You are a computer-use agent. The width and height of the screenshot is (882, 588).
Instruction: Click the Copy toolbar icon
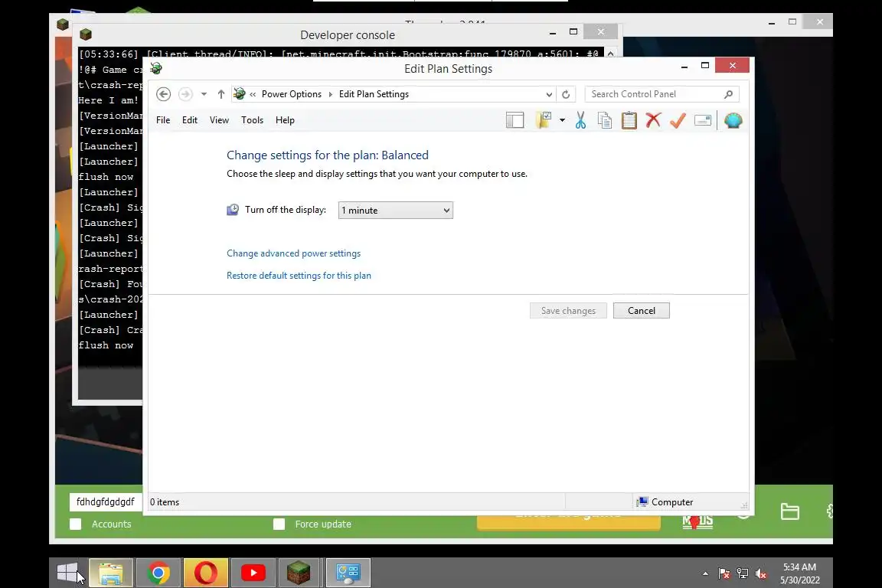605,120
